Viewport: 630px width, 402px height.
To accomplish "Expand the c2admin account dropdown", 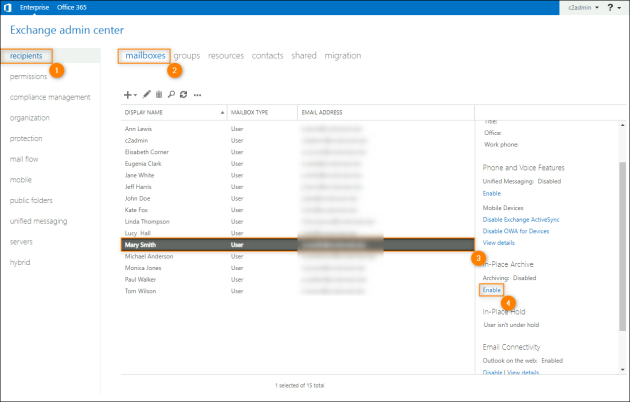I will [583, 7].
